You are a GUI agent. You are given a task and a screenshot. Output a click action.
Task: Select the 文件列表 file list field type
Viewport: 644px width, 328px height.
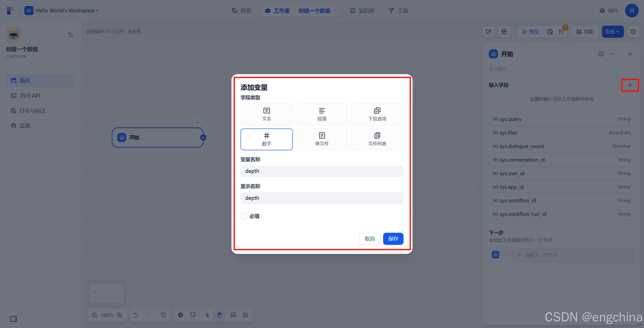pos(377,139)
